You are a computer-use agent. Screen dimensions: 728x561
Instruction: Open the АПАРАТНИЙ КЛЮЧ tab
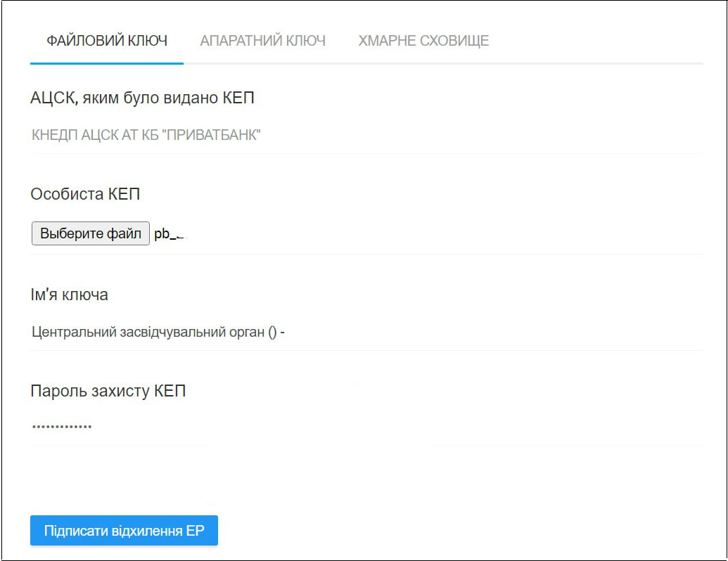[262, 41]
